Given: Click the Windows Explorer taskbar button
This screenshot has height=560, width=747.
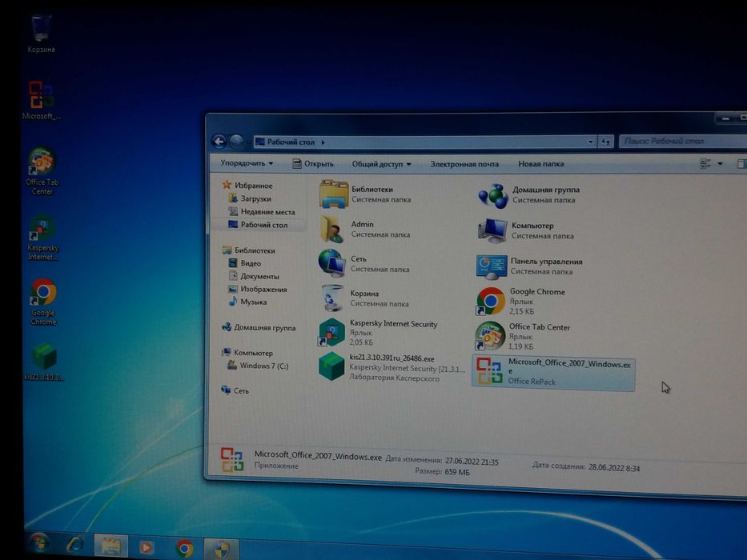Looking at the screenshot, I should click(111, 546).
